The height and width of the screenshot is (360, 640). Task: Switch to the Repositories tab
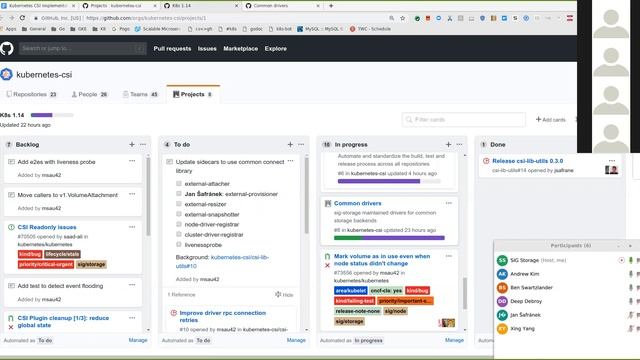tap(31, 94)
